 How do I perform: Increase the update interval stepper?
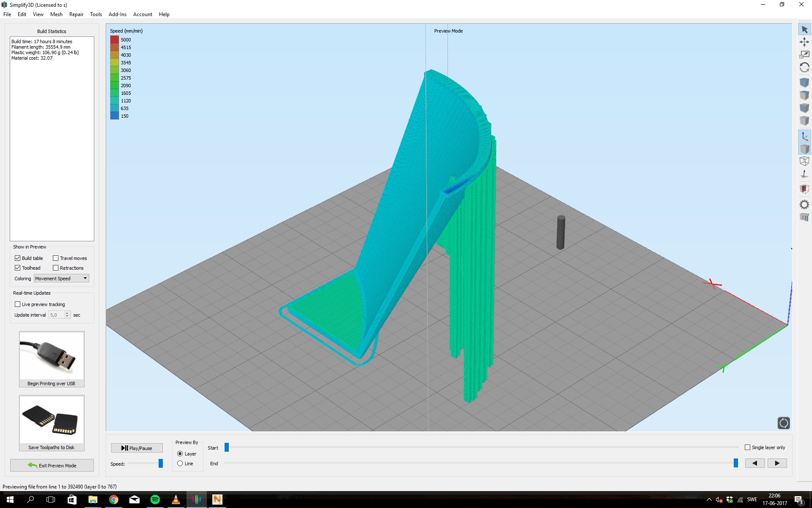pos(67,313)
